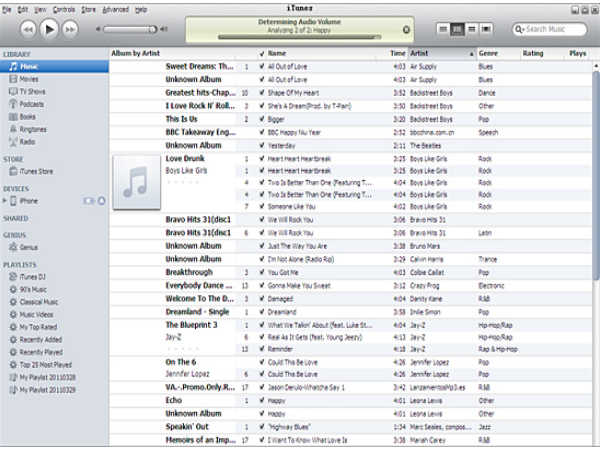Uncheck the song Shape Of My Heart
600x450 pixels.
click(x=261, y=92)
